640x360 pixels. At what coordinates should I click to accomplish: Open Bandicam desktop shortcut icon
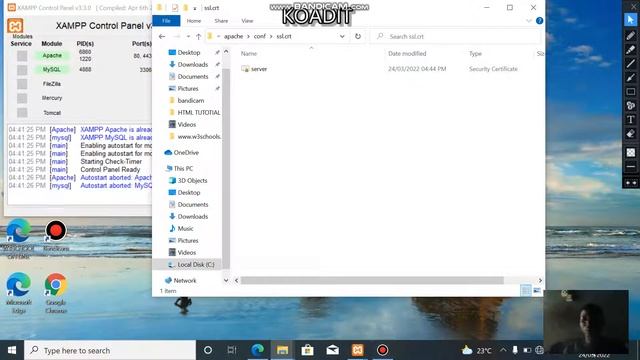56,236
